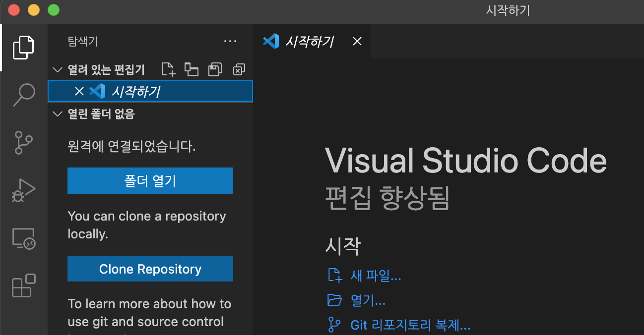Click the 탐색기 sidebar title

point(83,42)
